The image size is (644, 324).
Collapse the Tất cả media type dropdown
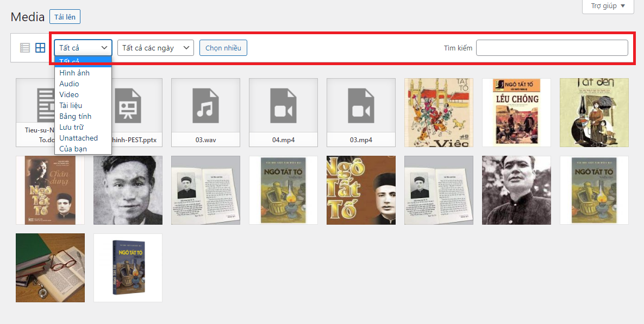83,48
